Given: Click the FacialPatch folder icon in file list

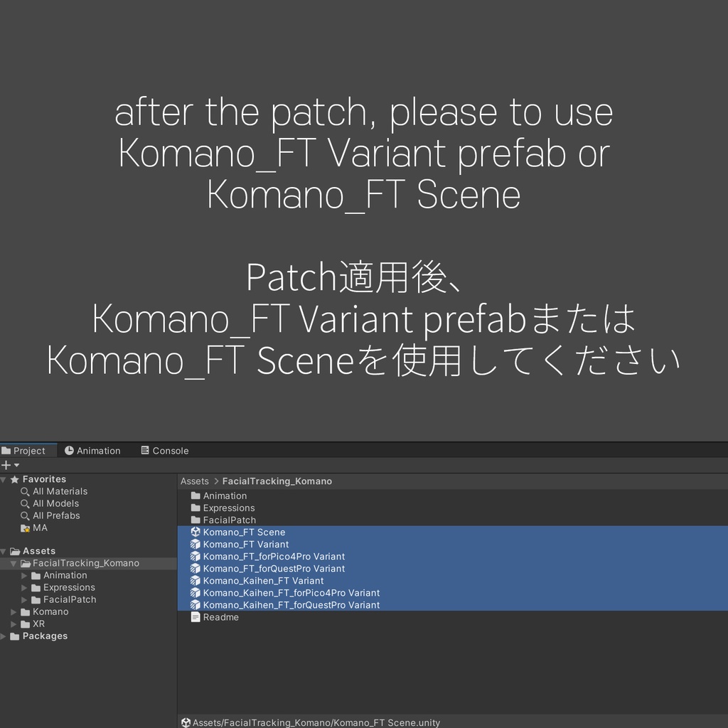Looking at the screenshot, I should (196, 520).
